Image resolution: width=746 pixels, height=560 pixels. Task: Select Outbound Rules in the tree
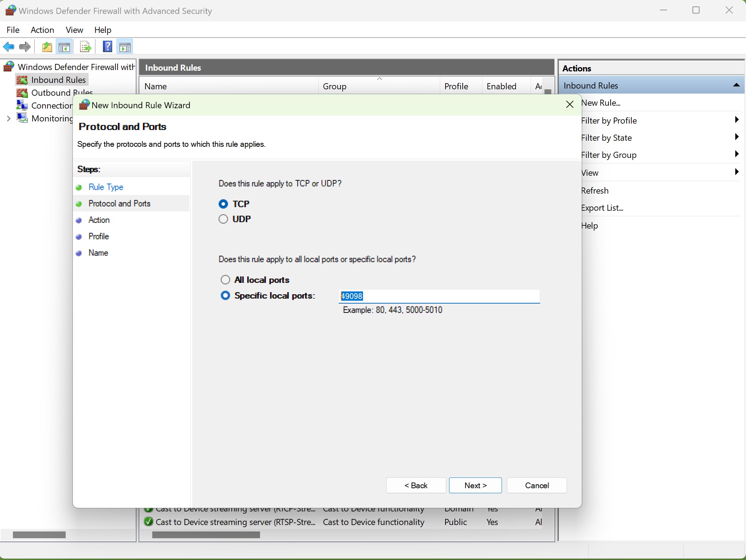[62, 93]
